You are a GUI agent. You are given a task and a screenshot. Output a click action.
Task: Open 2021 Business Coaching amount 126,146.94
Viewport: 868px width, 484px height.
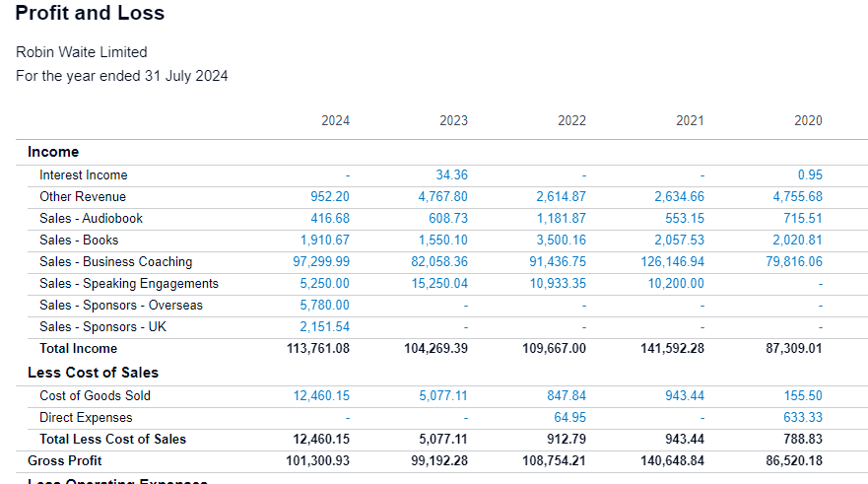(673, 261)
